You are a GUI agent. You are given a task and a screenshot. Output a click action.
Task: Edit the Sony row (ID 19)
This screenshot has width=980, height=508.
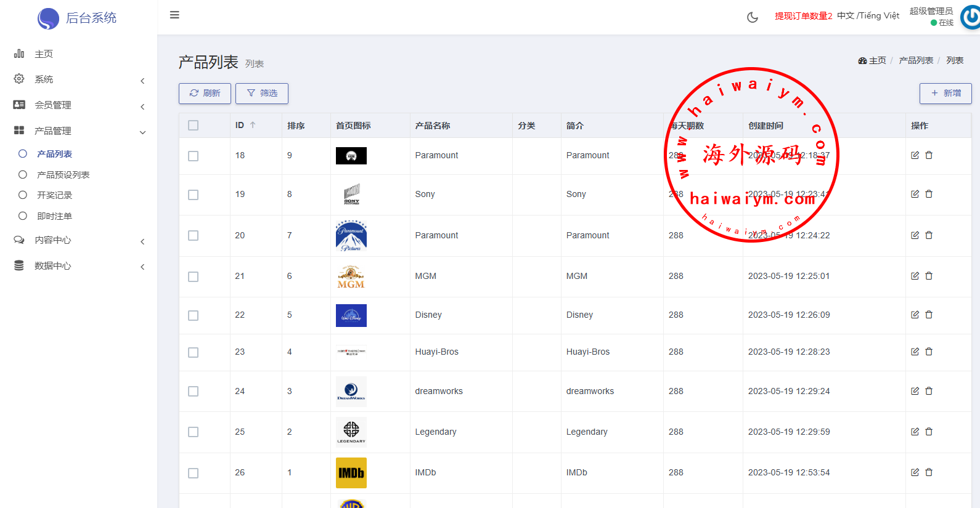(x=915, y=194)
